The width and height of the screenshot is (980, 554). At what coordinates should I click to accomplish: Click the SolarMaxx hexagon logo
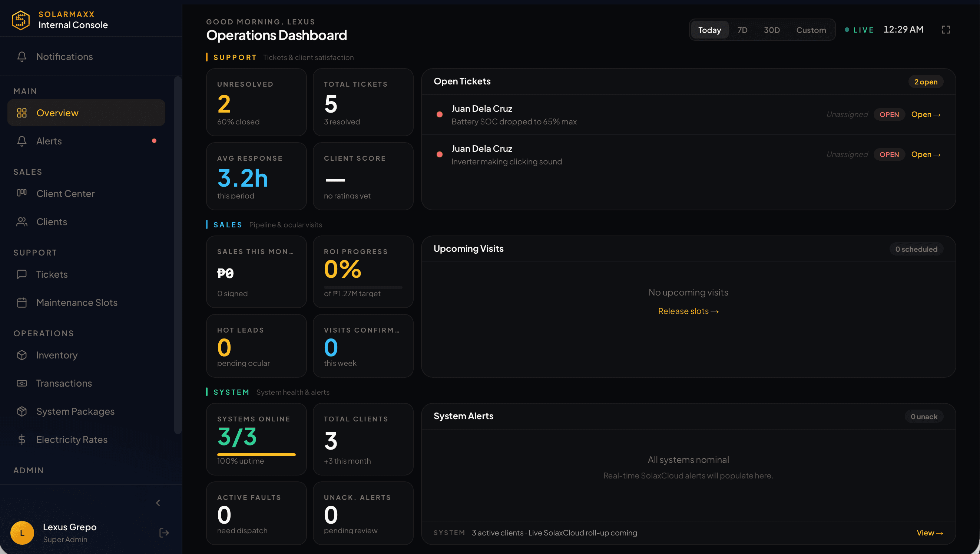coord(20,20)
